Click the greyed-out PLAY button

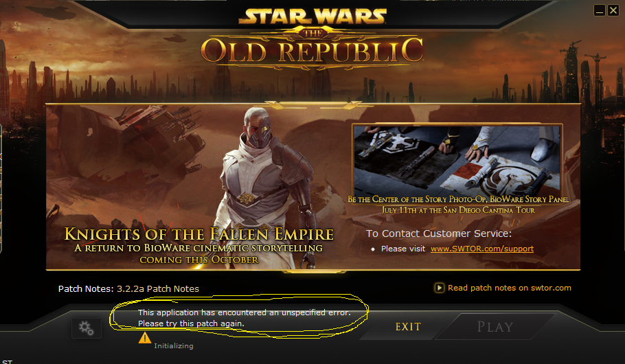pos(495,327)
